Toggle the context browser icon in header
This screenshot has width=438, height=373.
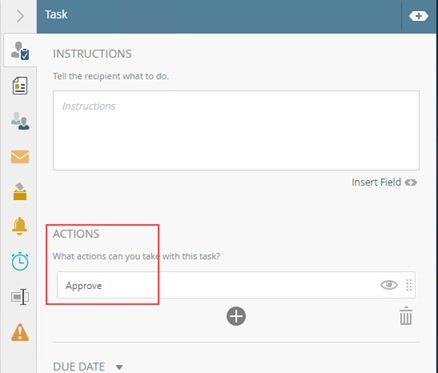419,16
